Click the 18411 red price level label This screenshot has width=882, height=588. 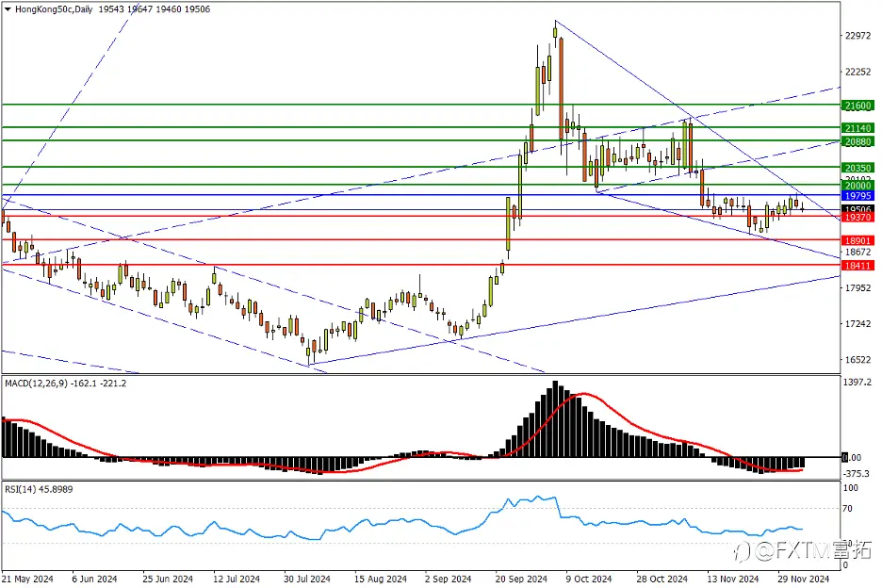point(857,266)
